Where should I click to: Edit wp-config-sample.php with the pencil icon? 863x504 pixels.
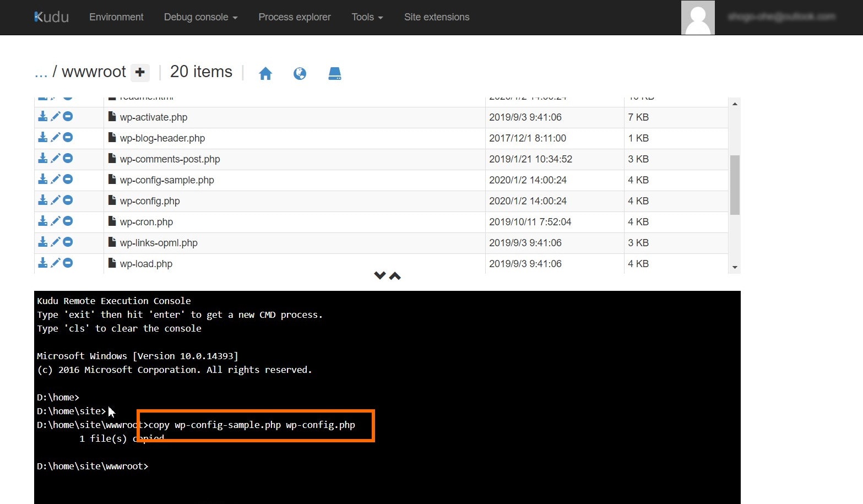tap(55, 179)
